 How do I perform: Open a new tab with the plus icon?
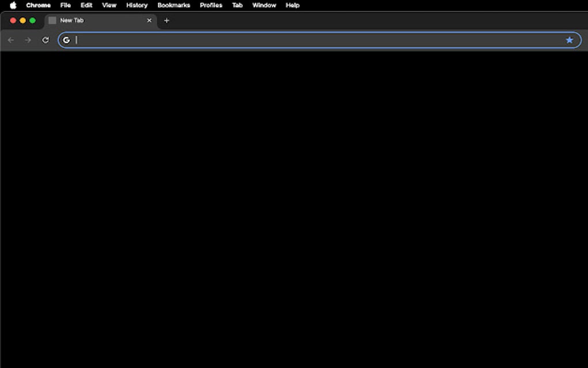pyautogui.click(x=167, y=20)
